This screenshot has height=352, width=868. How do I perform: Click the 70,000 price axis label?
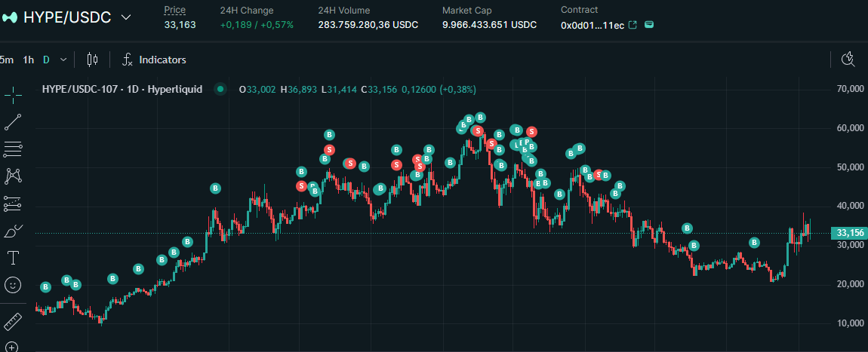(x=849, y=88)
